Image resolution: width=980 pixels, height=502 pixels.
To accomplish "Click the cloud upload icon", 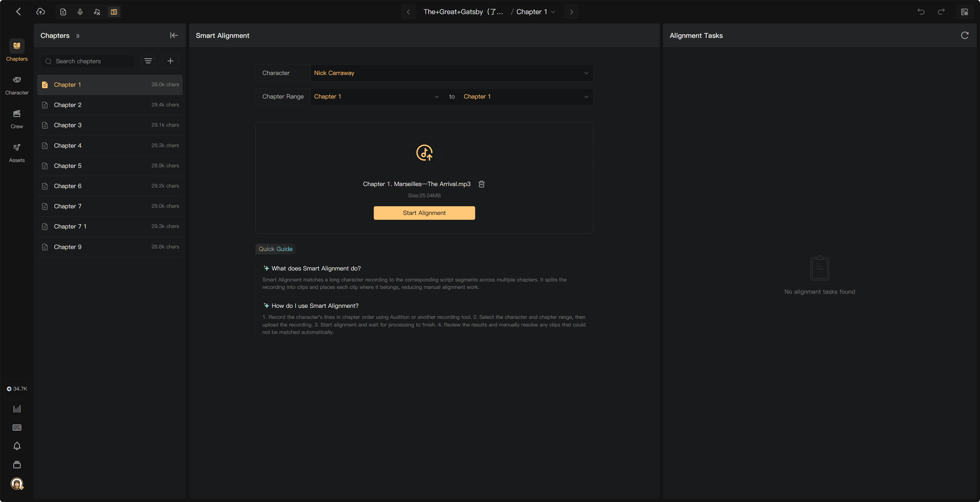I will point(40,12).
